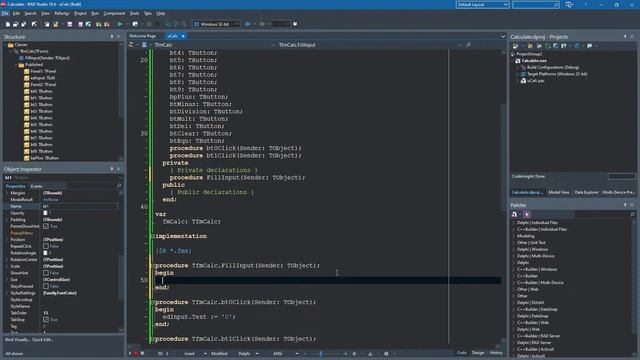Pin the Projects panel
640x360 pixels.
point(625,37)
